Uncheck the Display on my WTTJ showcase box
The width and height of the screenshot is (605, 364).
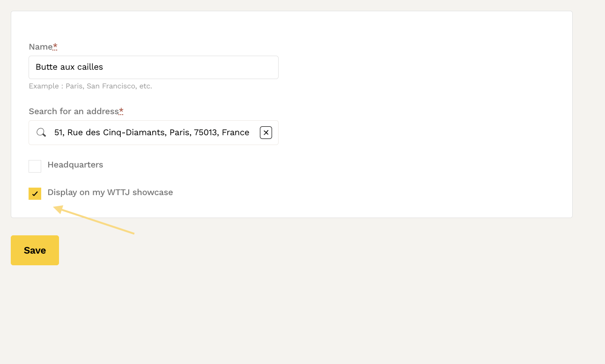point(35,194)
